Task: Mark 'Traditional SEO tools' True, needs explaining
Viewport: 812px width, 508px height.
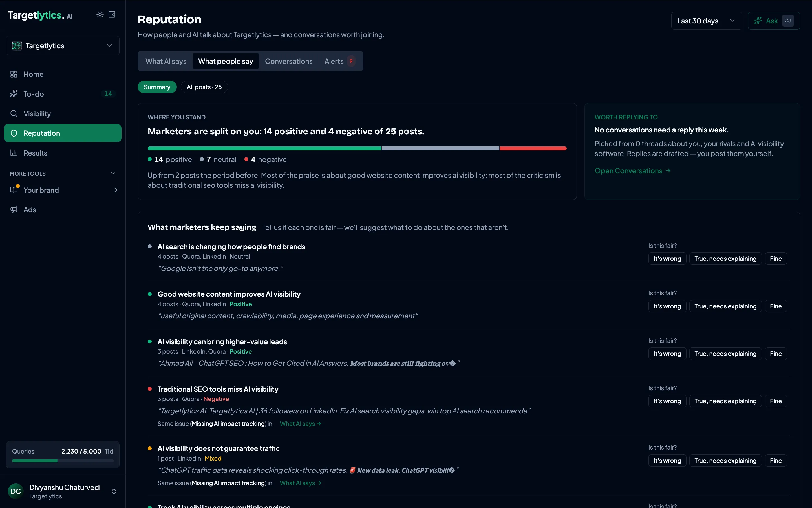Action: point(725,401)
